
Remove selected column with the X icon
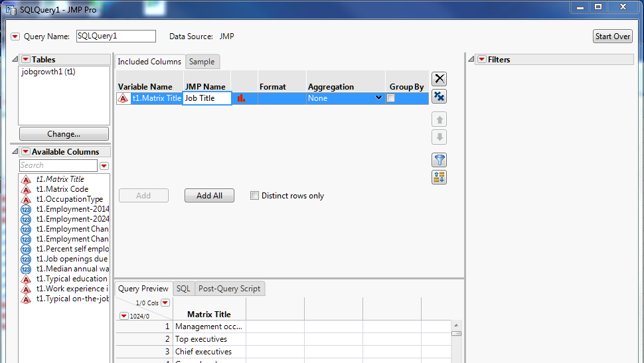tap(439, 78)
